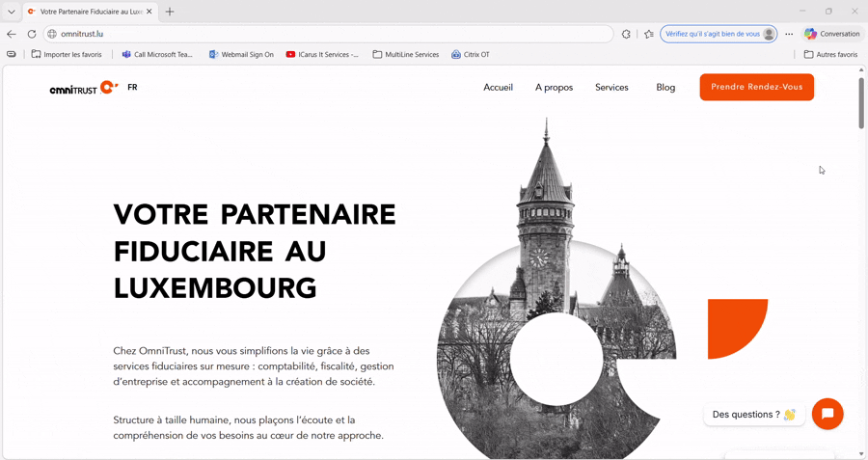Click the Prendre Rendez-Vous button

pyautogui.click(x=756, y=88)
